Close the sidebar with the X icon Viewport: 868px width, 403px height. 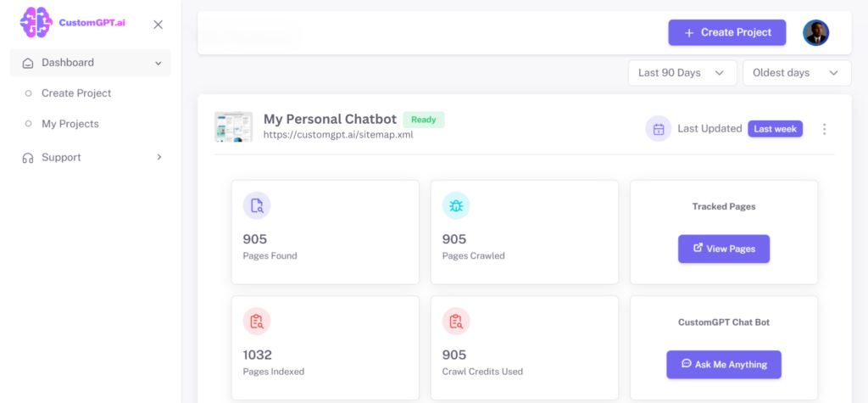(x=159, y=25)
